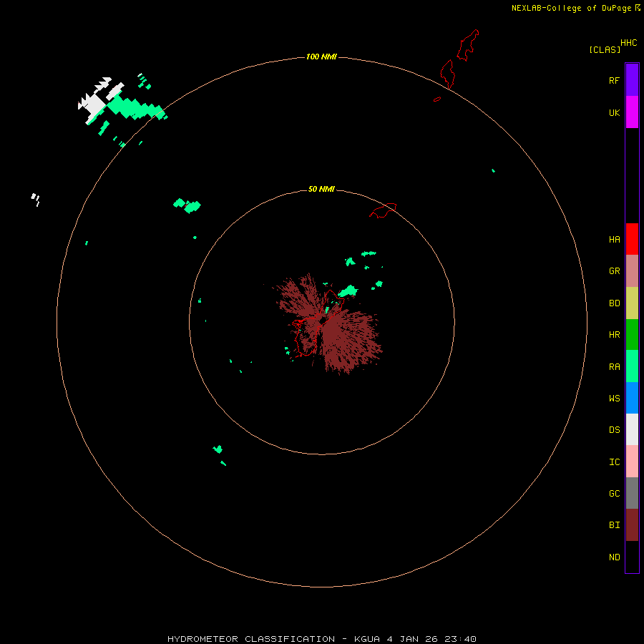Click the RA legend label
The image size is (644, 644).
[x=614, y=367]
